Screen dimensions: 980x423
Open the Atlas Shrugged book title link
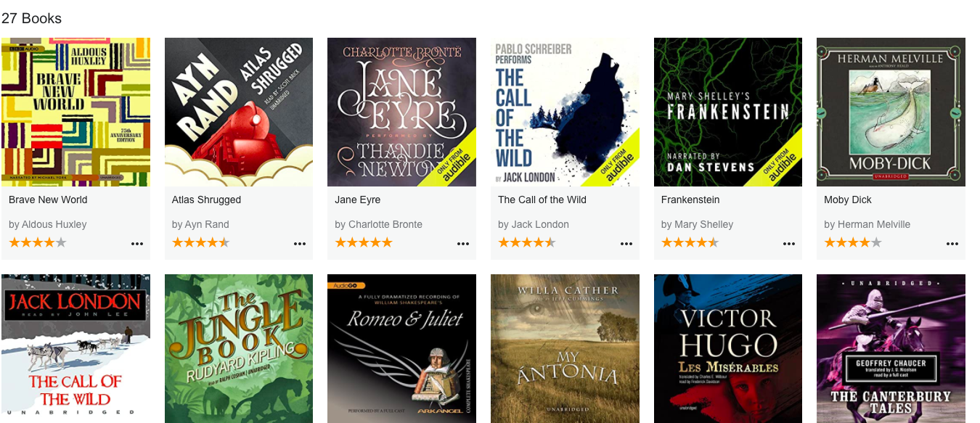point(206,200)
